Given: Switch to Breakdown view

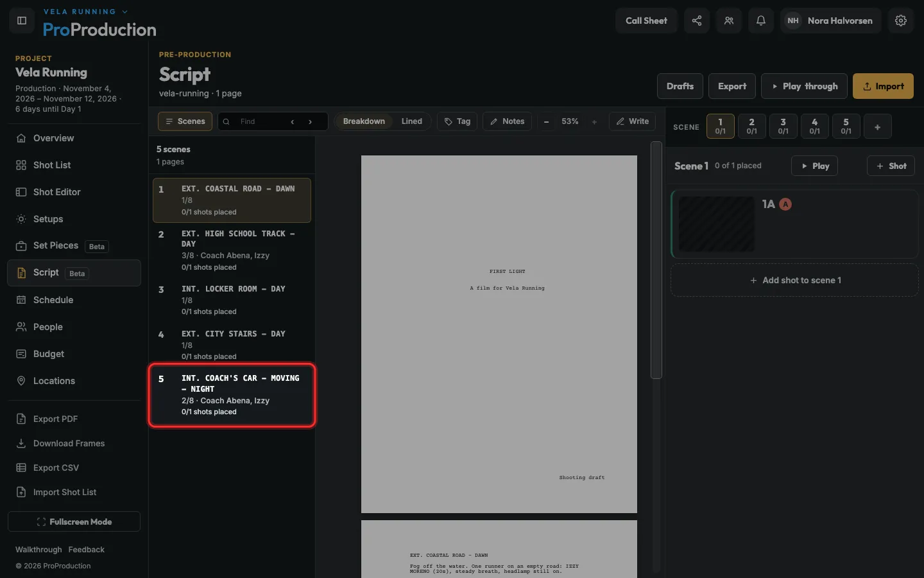Looking at the screenshot, I should tap(364, 121).
